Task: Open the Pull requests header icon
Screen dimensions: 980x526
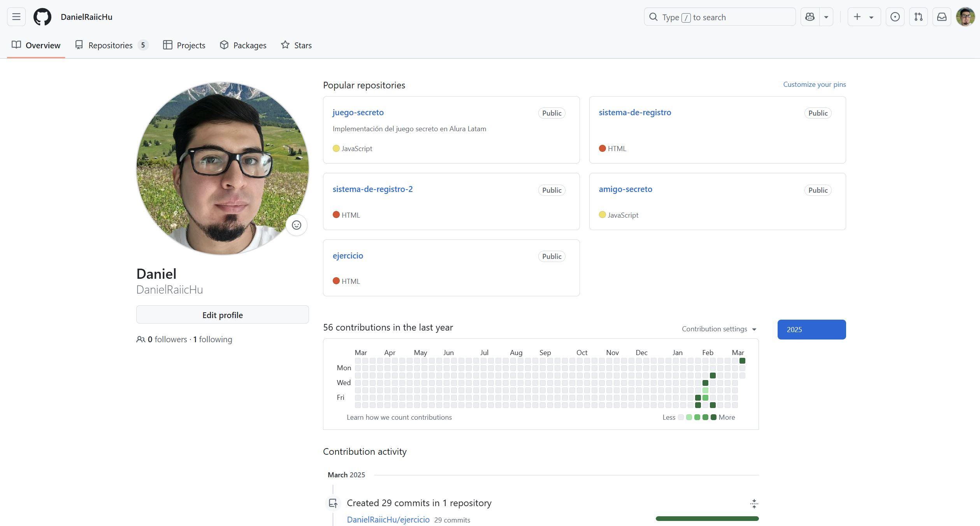Action: coord(918,17)
